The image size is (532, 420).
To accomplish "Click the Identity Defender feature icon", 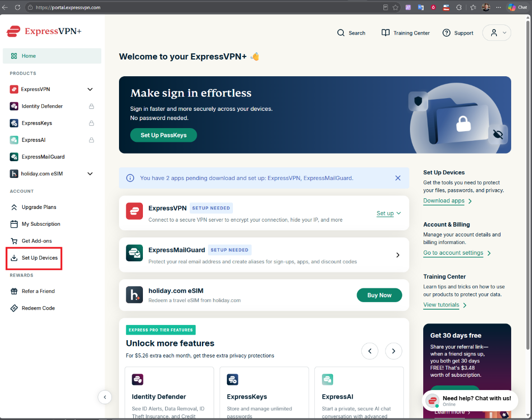I will click(137, 379).
